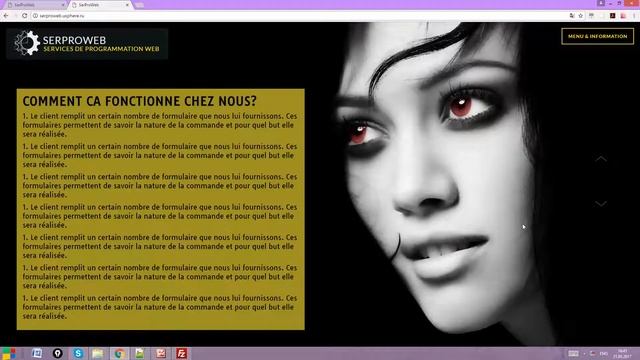Open FileZilla from the taskbar
Viewport: 640px width, 360px height.
tap(181, 353)
